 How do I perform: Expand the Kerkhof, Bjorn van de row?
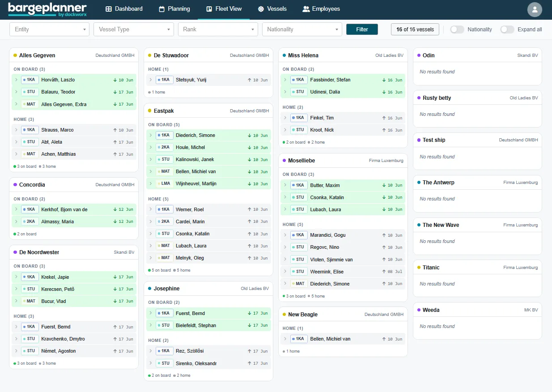(17, 209)
